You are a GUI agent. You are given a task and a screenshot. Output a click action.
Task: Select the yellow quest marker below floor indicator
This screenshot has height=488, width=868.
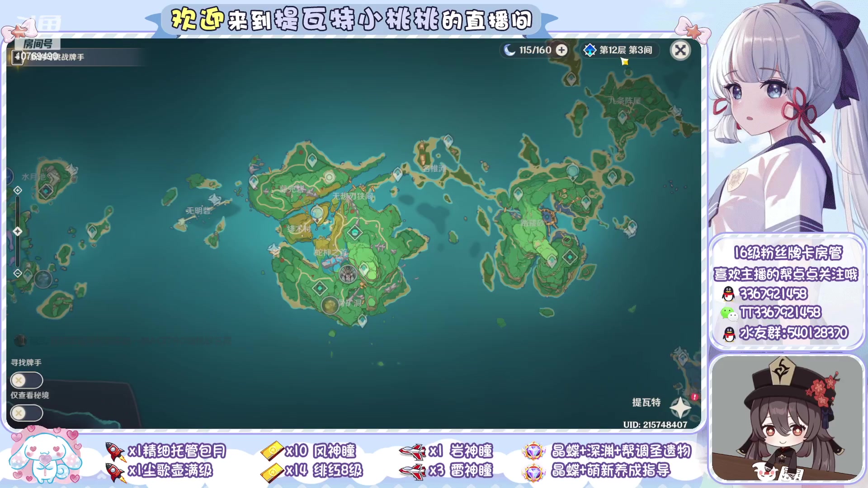coord(625,62)
